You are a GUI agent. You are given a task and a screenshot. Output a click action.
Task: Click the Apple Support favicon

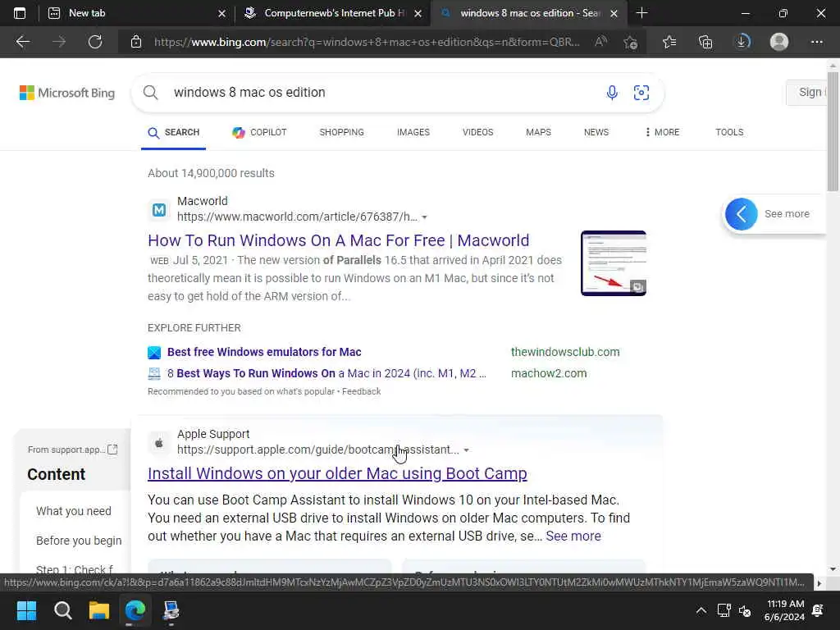point(159,443)
